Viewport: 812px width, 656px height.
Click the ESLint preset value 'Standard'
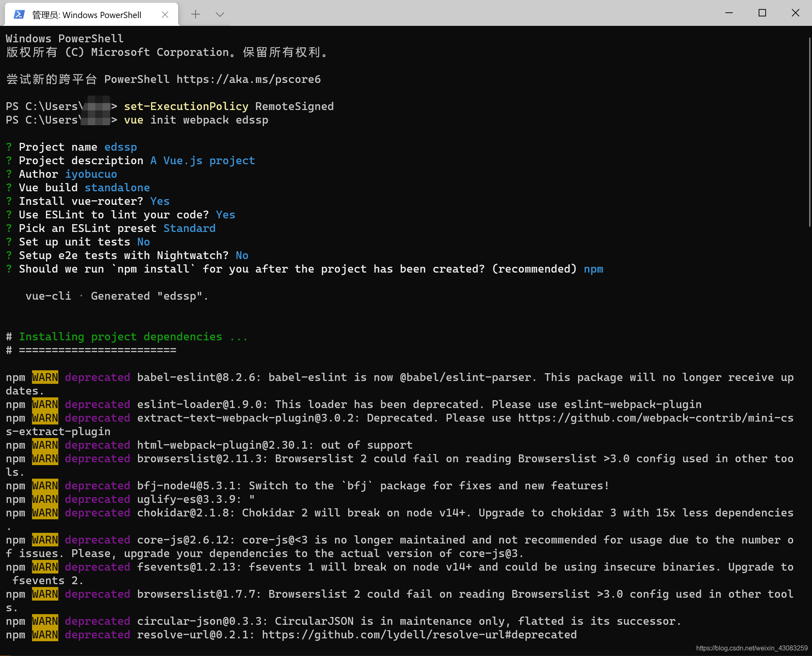pos(190,228)
